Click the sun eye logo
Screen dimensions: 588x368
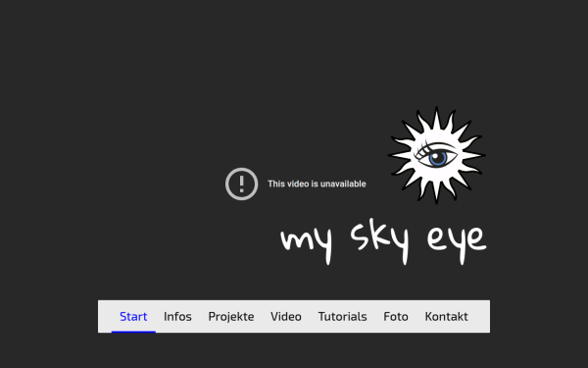(x=436, y=155)
